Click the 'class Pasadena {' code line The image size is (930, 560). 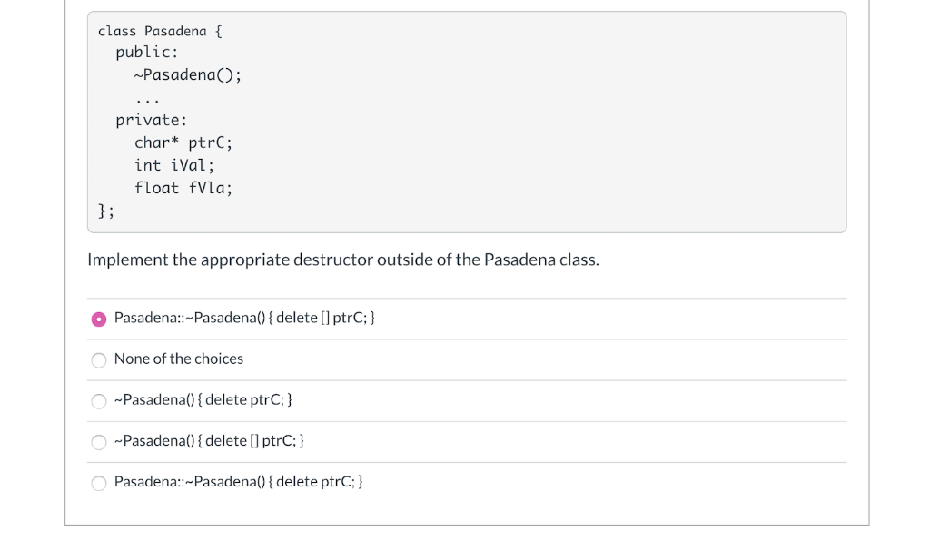(x=160, y=32)
